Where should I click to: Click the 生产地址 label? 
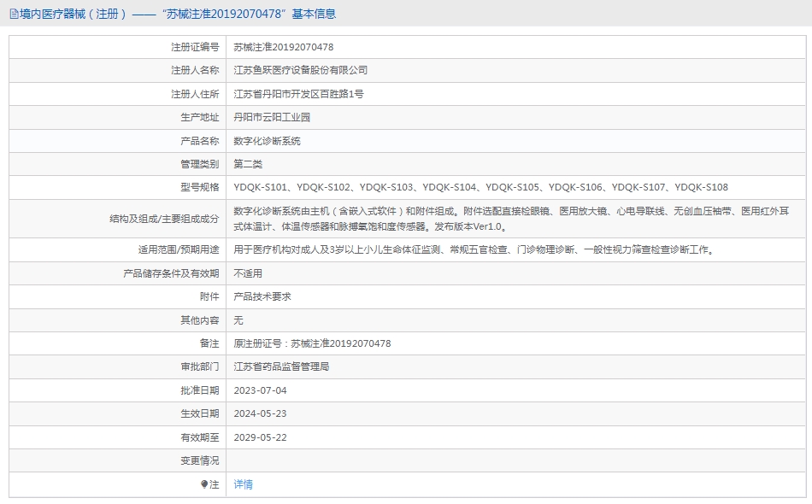coord(200,118)
